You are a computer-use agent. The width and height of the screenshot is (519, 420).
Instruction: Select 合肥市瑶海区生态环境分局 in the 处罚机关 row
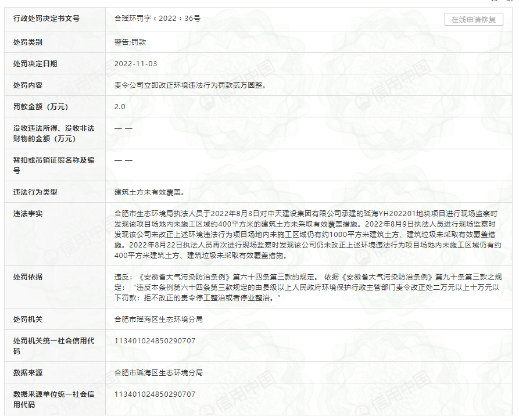159,319
